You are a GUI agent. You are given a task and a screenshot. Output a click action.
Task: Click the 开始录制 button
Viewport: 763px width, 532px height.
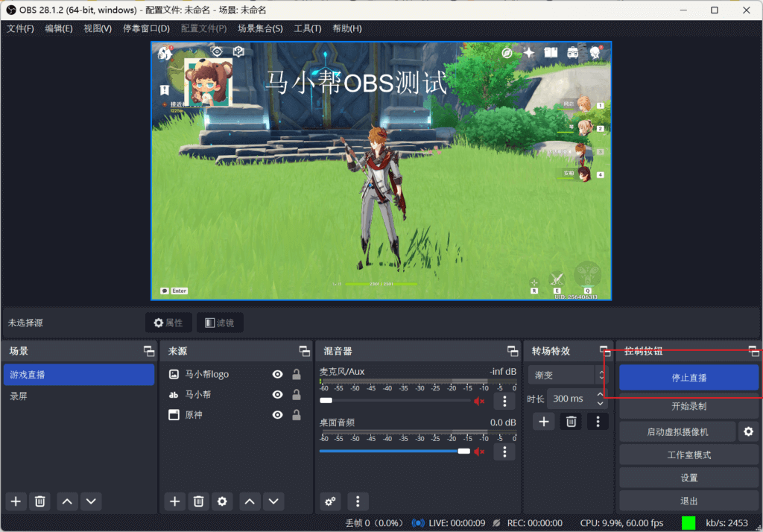click(688, 407)
